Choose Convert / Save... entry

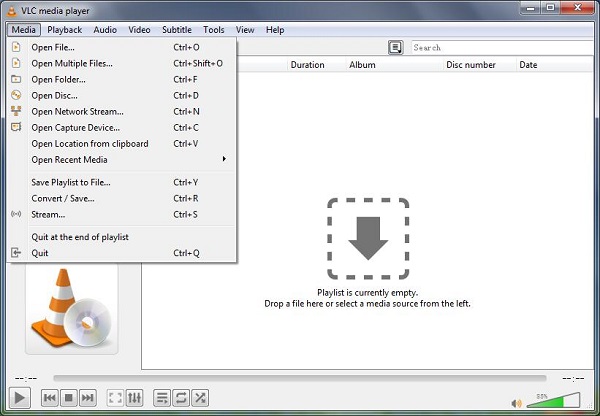(x=121, y=198)
